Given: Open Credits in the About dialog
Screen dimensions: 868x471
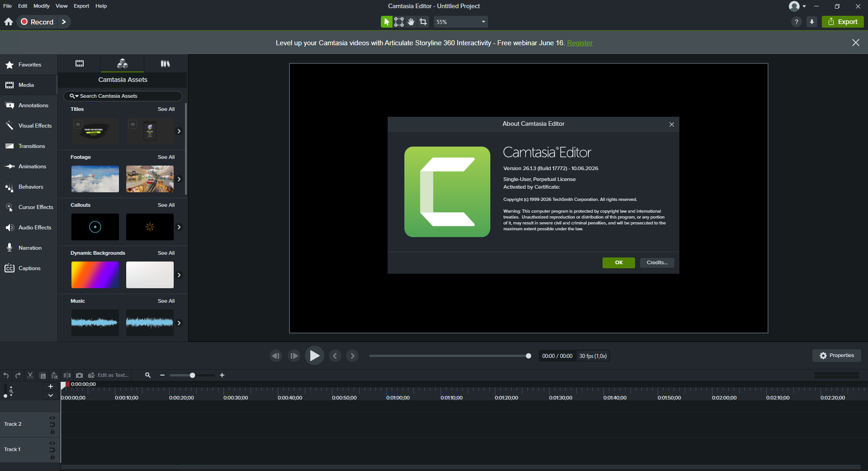Looking at the screenshot, I should [657, 262].
